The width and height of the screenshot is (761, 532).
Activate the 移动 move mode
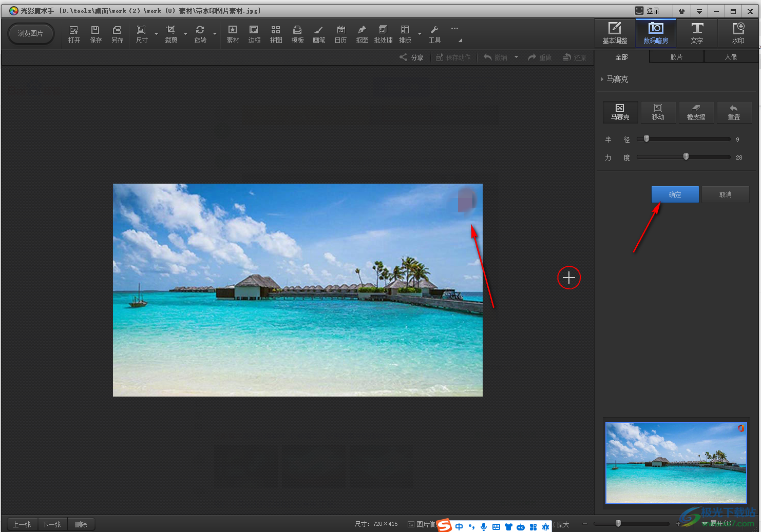tap(658, 112)
